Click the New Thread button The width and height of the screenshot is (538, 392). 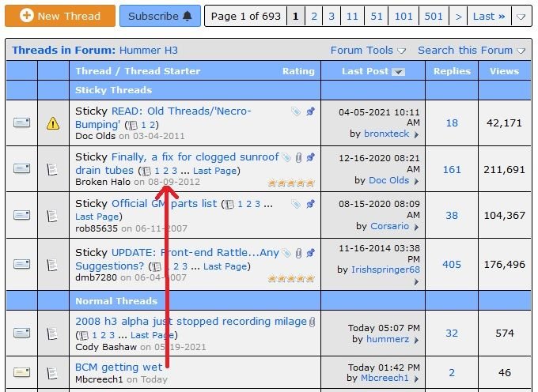point(60,16)
